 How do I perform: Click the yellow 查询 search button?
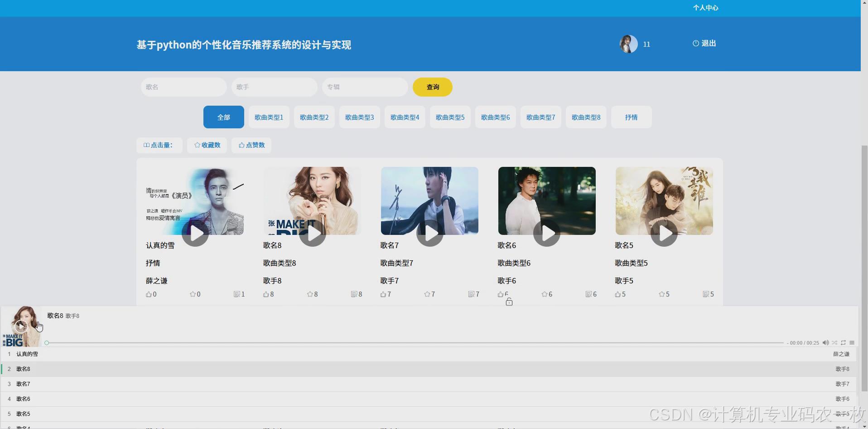tap(432, 87)
